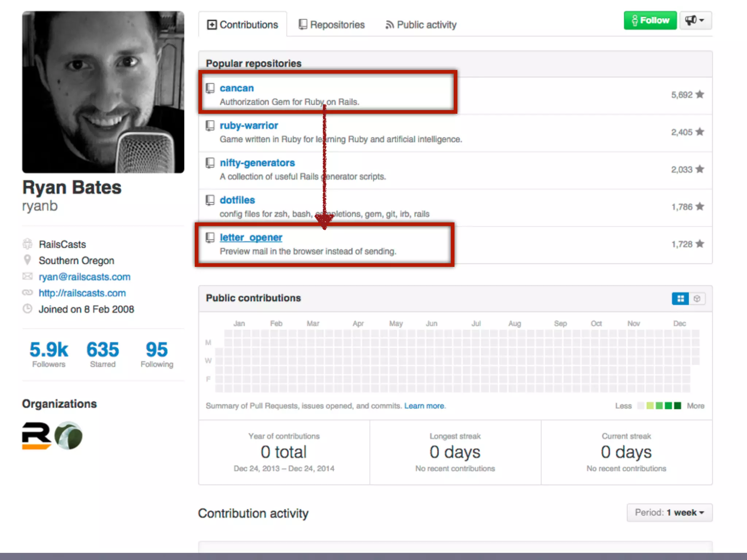Open the Repositories tab
The image size is (747, 560).
332,25
